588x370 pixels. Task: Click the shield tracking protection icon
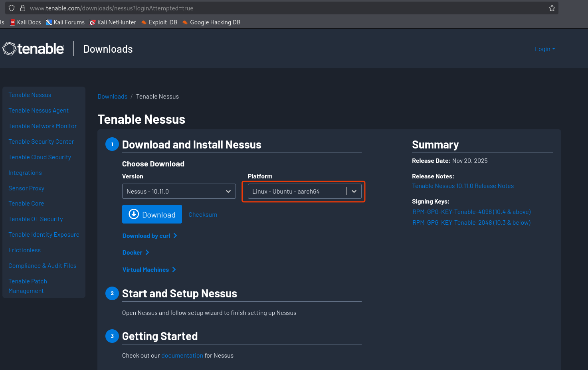tap(12, 8)
